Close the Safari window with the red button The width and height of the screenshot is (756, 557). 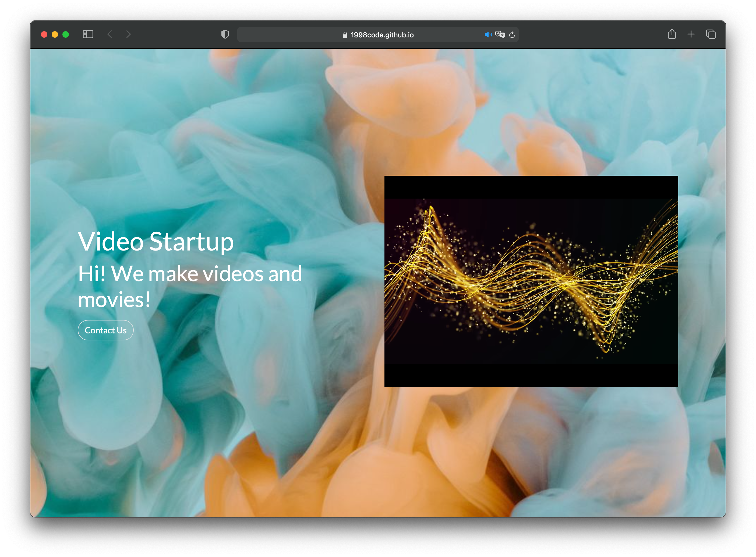point(44,34)
